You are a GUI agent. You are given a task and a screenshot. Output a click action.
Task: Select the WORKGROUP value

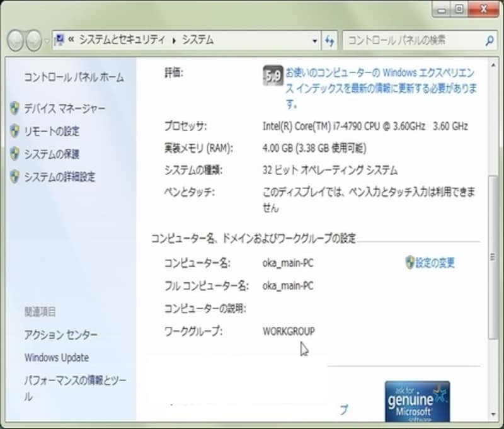[289, 331]
